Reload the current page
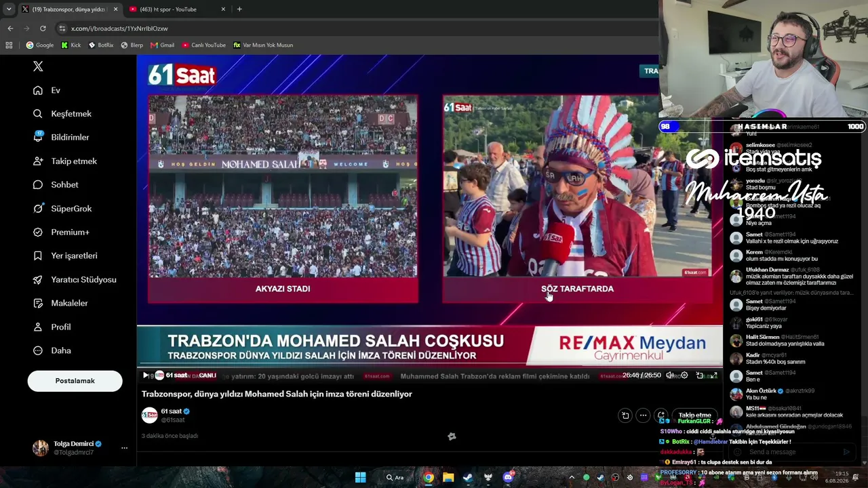Screen dimensions: 868x488 tap(43, 28)
